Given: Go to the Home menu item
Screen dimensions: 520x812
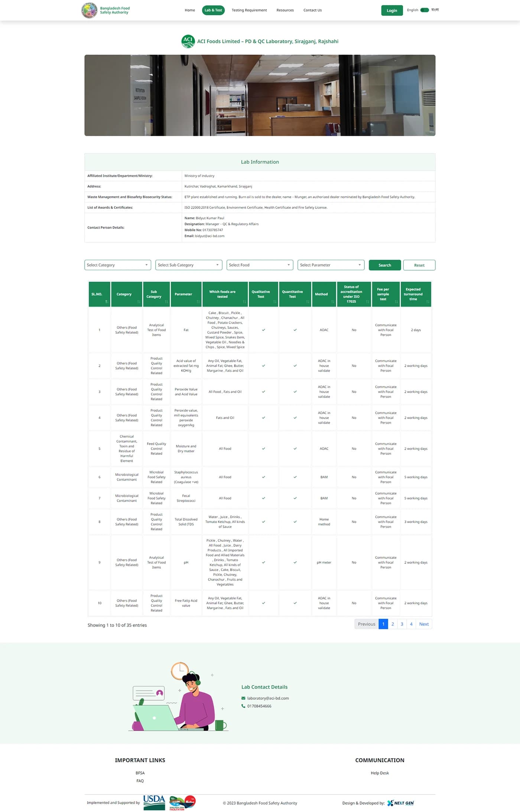Looking at the screenshot, I should (x=190, y=10).
